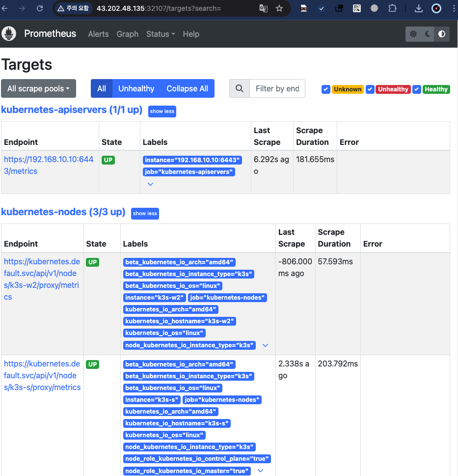Click the kubernetes_io_hostname="k3s-s" label
The image size is (458, 476).
177,423
